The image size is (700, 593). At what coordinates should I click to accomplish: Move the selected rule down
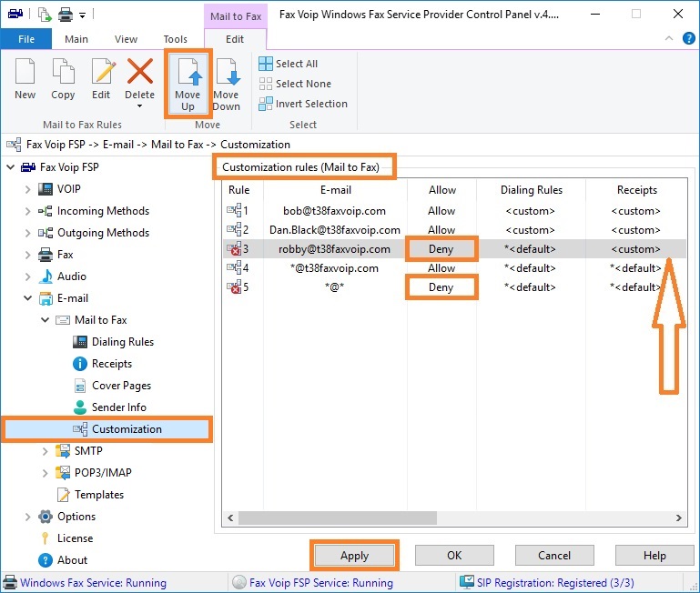[227, 84]
